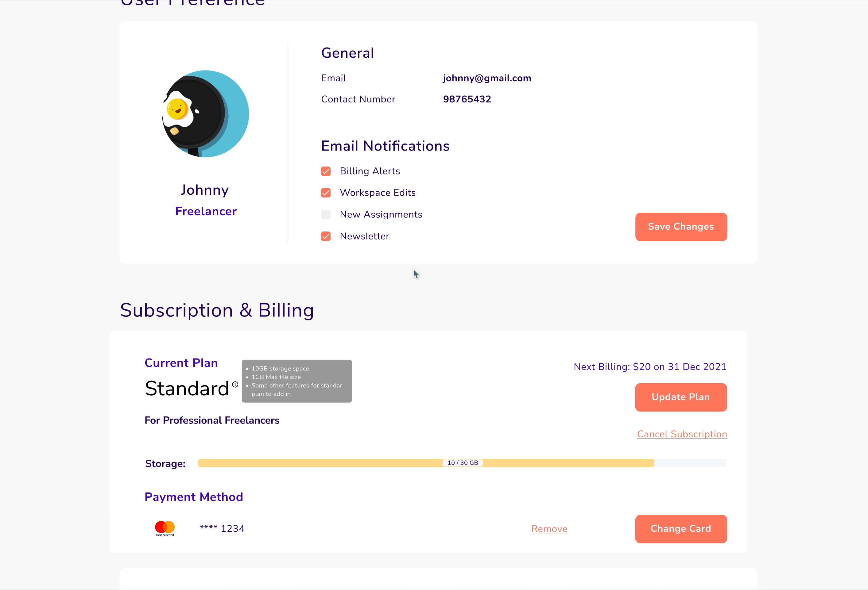868x590 pixels.
Task: Click the info icon beside Standard plan
Action: tap(235, 384)
